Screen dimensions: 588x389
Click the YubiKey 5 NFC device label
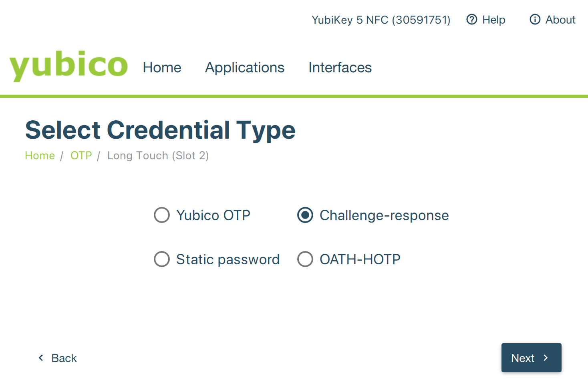[381, 20]
